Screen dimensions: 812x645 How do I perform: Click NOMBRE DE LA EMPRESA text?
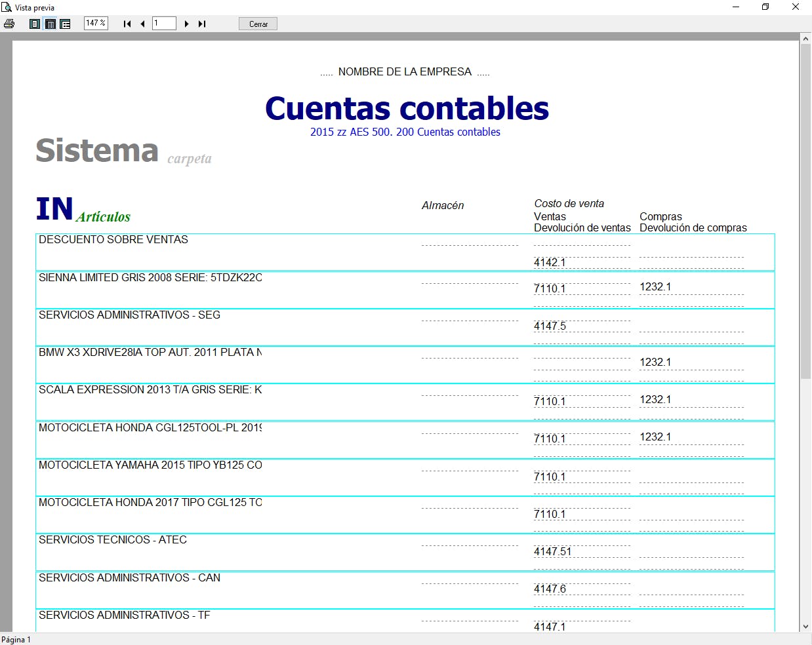click(x=405, y=71)
